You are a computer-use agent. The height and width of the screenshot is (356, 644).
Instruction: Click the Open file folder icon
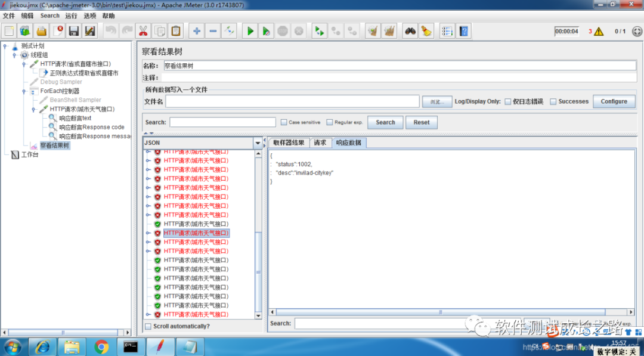pyautogui.click(x=41, y=31)
